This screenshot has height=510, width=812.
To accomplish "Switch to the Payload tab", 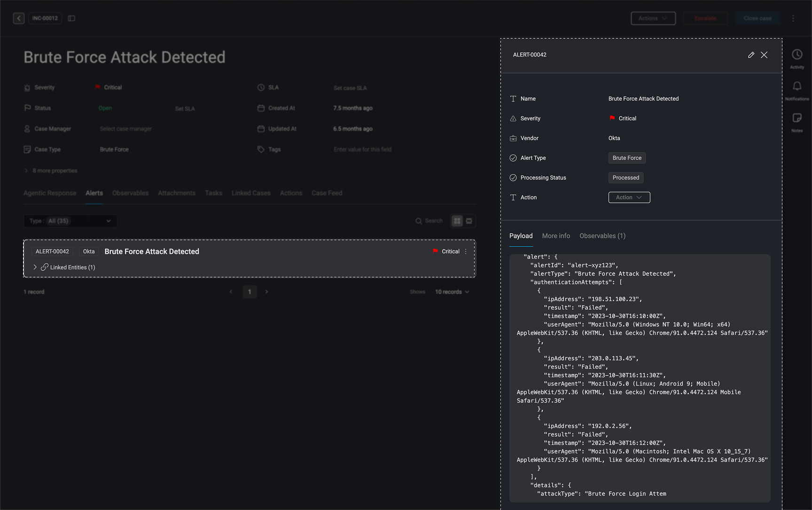I will click(521, 236).
